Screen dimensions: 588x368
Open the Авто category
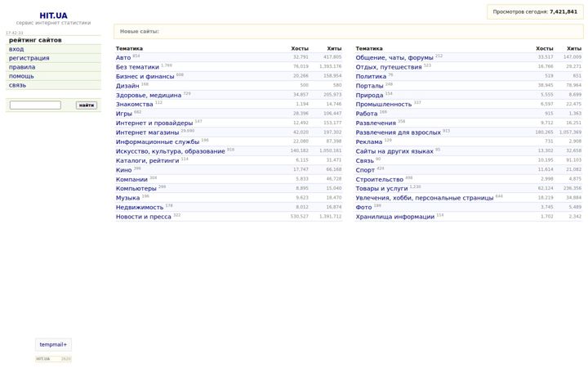point(123,58)
